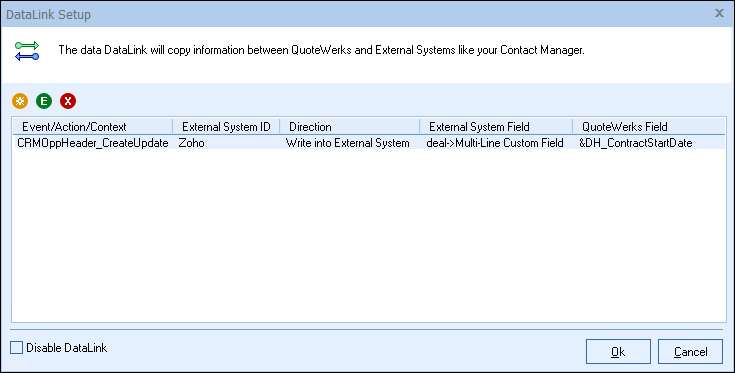Click the green and blue arrows DataLink icon
Viewport: 735px width, 373px height.
click(27, 51)
